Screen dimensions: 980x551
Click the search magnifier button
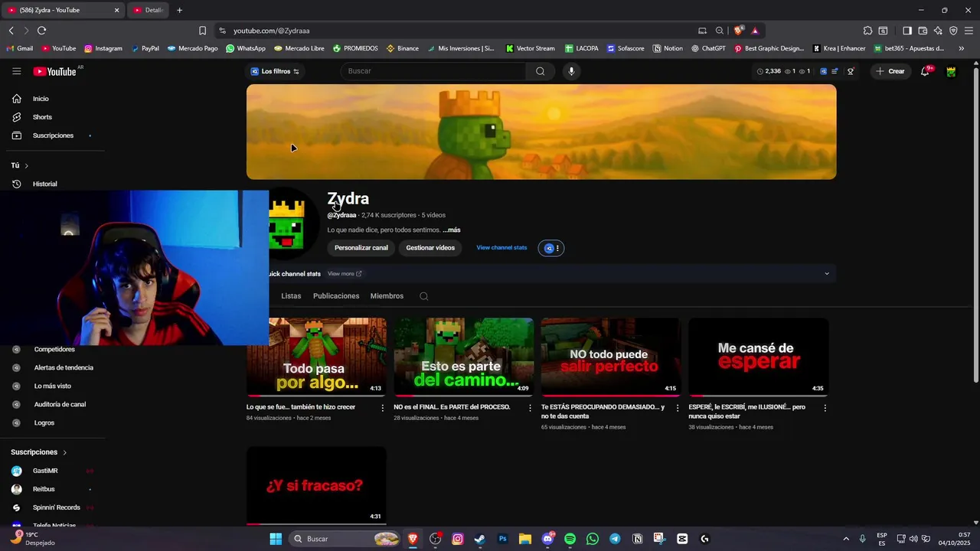pyautogui.click(x=541, y=71)
